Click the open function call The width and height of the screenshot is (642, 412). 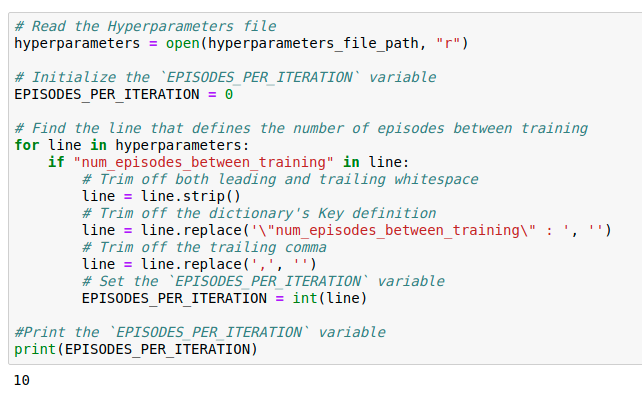coord(182,43)
